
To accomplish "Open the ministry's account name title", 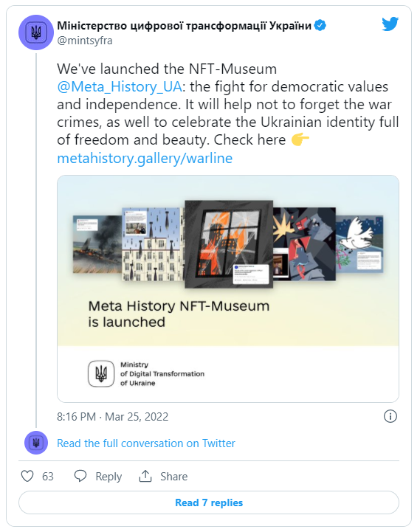I will tap(184, 25).
